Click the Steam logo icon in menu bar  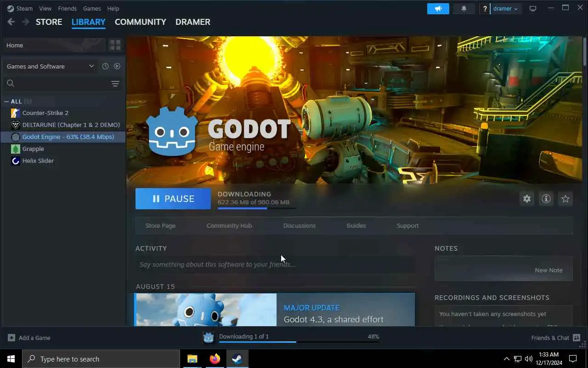pyautogui.click(x=10, y=8)
